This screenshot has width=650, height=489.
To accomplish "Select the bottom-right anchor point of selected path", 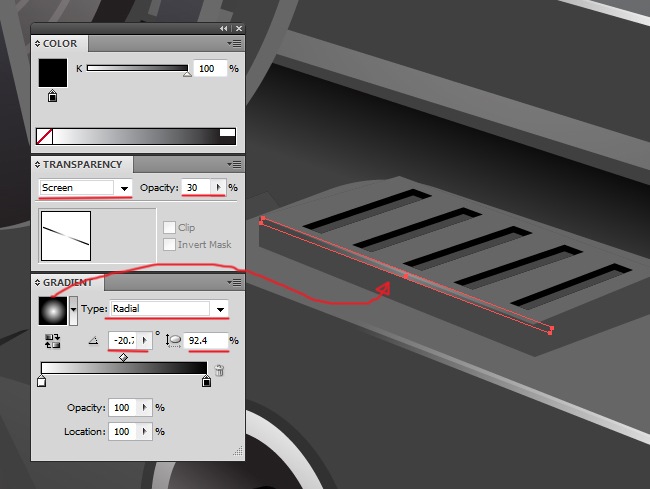I will (550, 333).
